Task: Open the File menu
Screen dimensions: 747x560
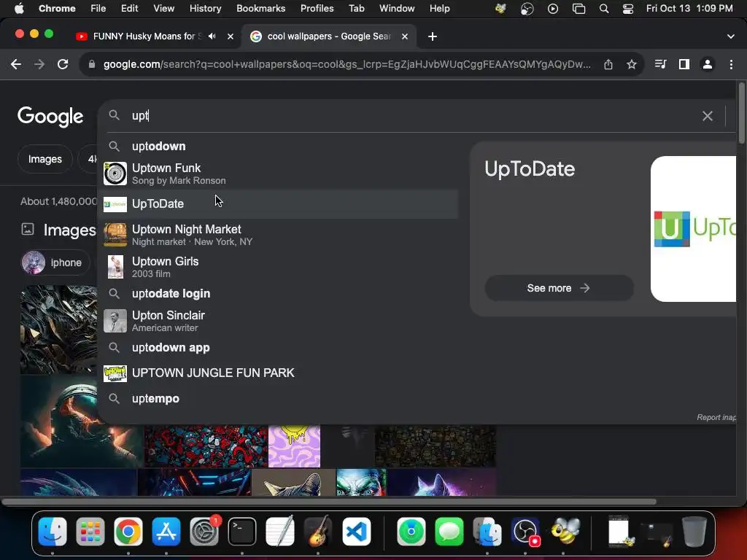Action: (x=98, y=8)
